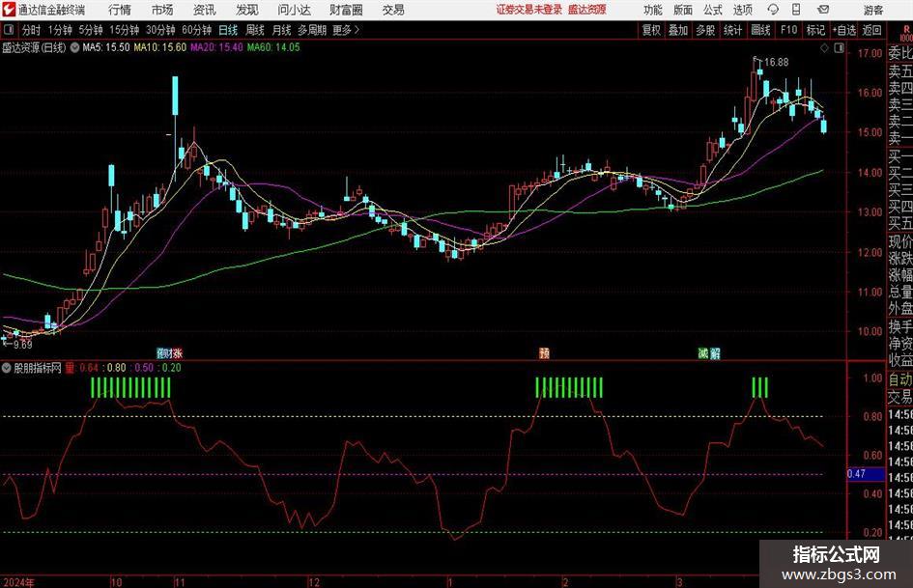Open the 交易 menu
The image size is (913, 588).
[x=393, y=10]
